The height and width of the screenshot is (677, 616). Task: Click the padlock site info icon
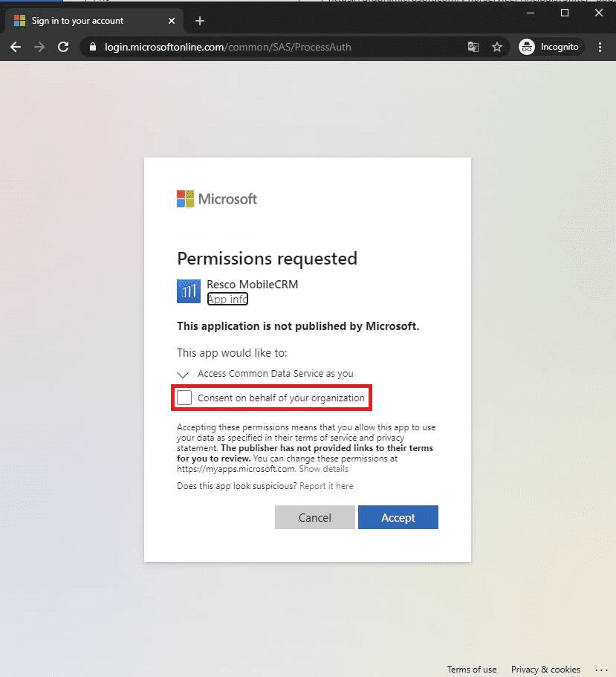point(93,47)
